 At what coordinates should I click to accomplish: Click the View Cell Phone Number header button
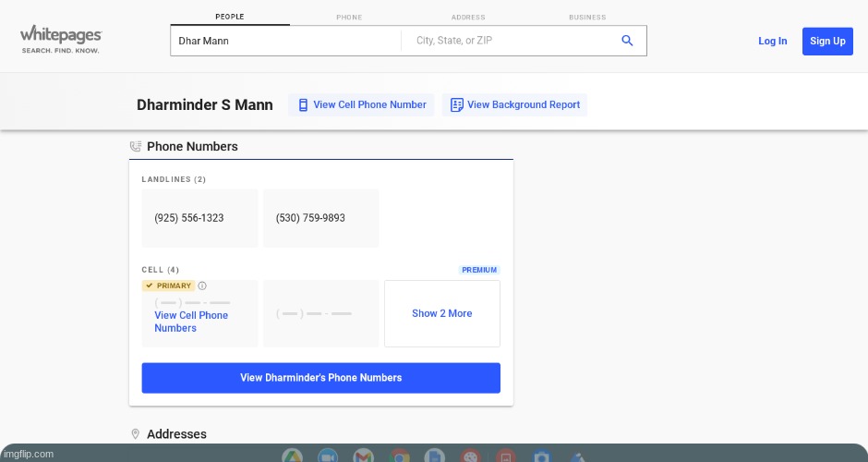click(361, 105)
